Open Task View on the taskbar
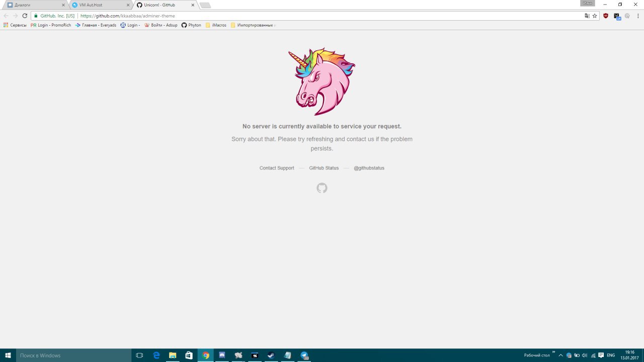644x362 pixels. pos(140,355)
